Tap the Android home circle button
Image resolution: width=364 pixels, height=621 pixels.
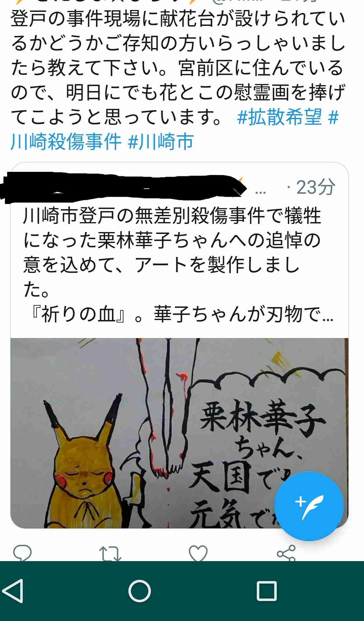[x=140, y=591]
